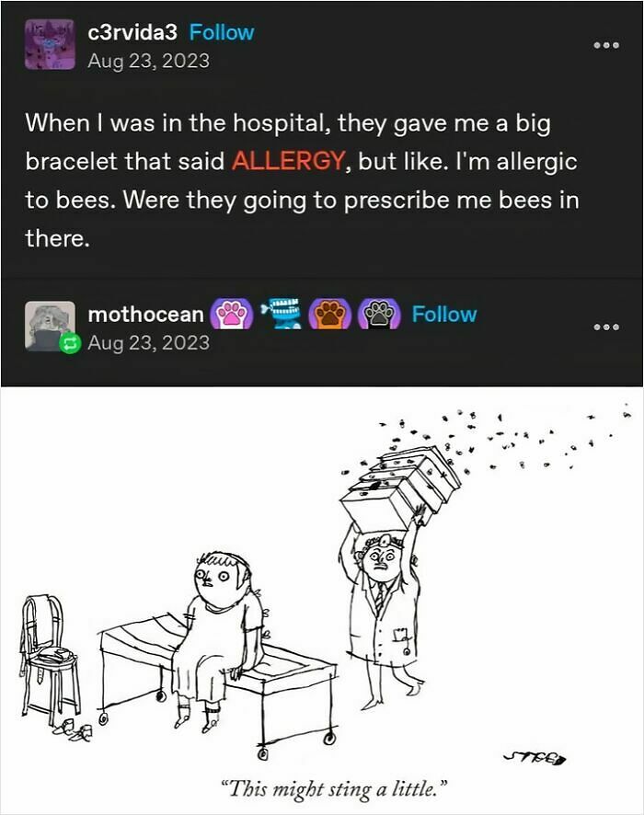
Task: Open mothocean post options menu
Action: (x=606, y=327)
